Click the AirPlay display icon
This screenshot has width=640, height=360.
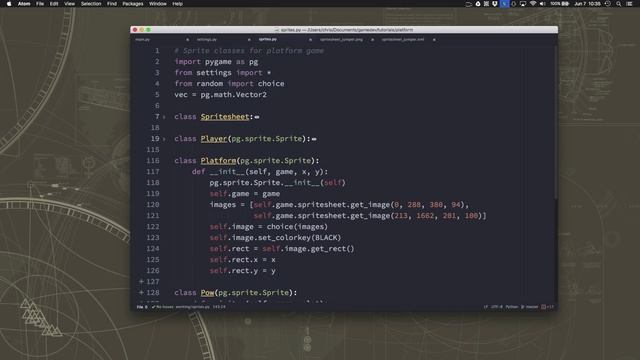click(523, 4)
